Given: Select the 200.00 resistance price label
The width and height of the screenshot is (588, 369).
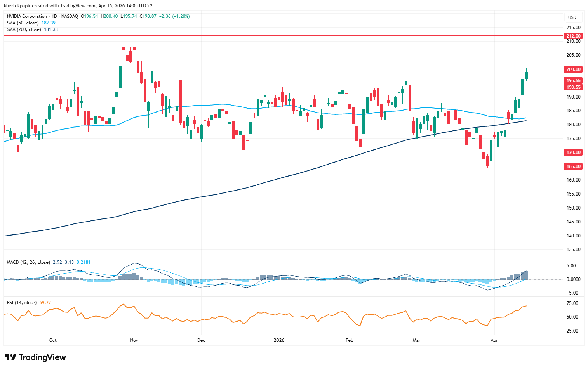Looking at the screenshot, I should coord(573,69).
